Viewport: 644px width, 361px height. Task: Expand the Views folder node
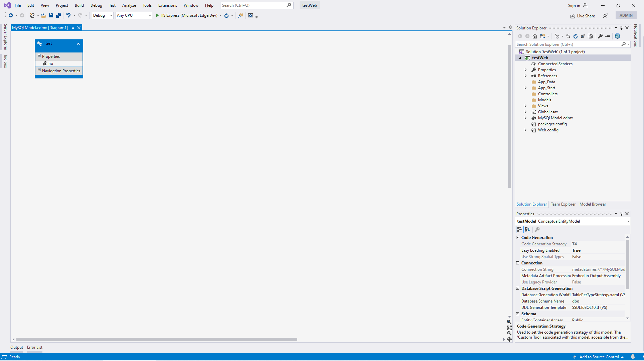[525, 106]
